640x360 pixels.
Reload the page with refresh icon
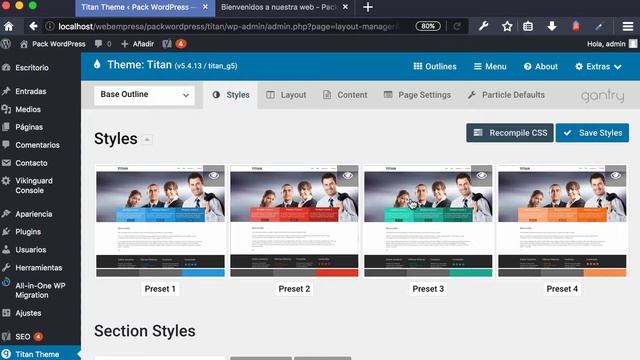457,27
